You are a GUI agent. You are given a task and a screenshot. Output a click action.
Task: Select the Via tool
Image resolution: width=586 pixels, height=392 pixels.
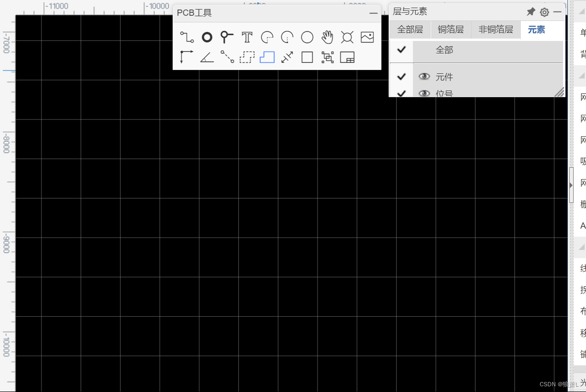pyautogui.click(x=227, y=37)
